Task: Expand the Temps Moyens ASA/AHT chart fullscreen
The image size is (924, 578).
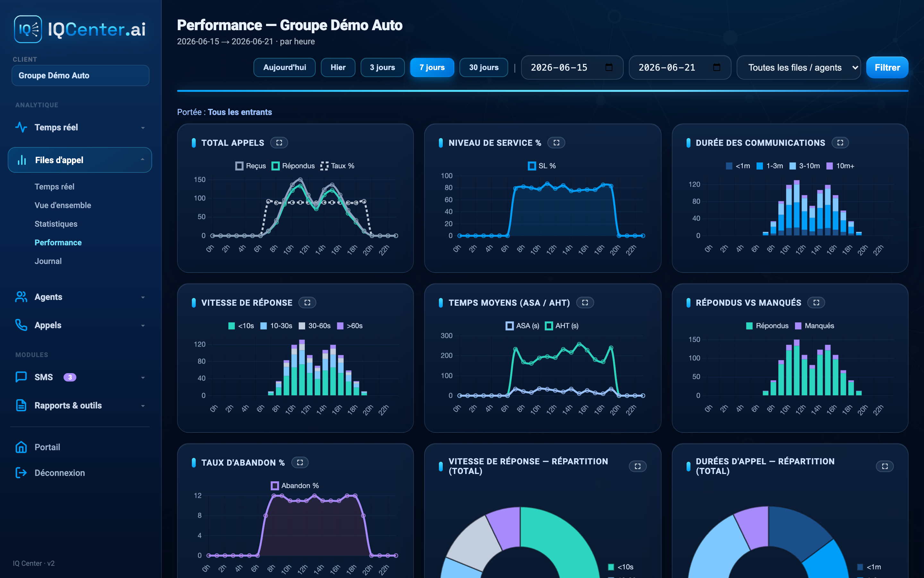Action: click(585, 303)
